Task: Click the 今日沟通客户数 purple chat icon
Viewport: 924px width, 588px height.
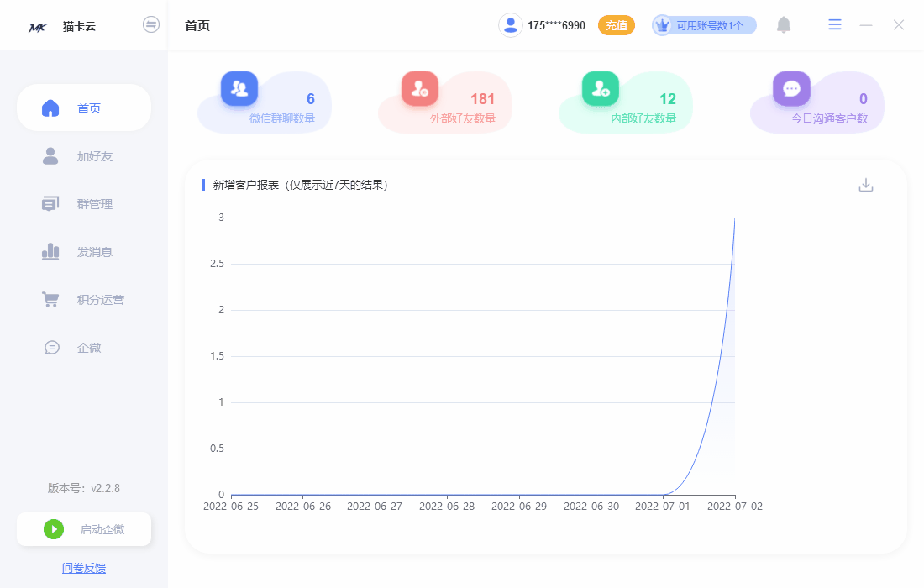Action: (x=791, y=89)
